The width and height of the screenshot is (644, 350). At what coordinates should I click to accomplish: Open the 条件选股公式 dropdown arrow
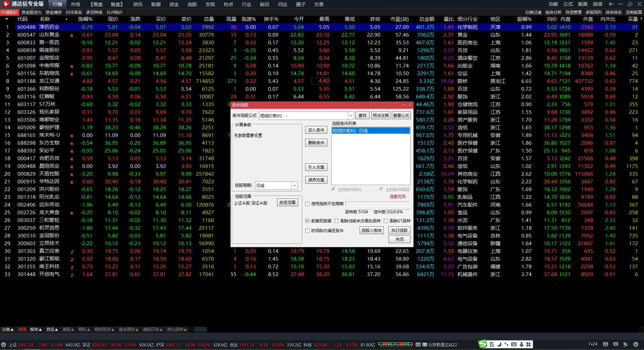click(351, 116)
